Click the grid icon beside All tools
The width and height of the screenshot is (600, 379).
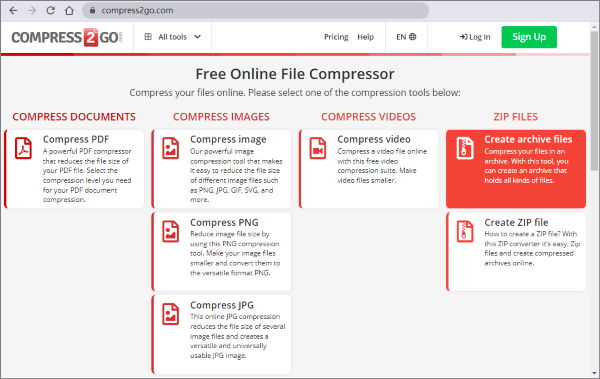pyautogui.click(x=148, y=37)
